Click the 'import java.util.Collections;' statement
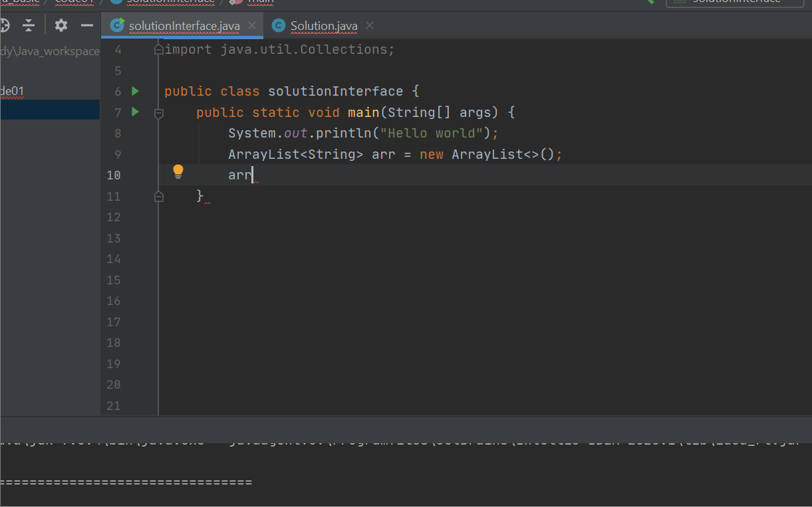 [279, 49]
